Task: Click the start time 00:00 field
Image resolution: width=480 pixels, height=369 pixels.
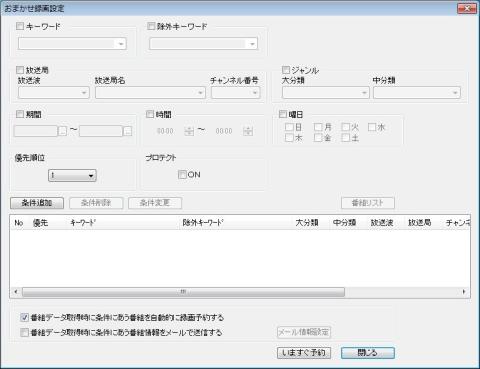Action: tap(165, 131)
